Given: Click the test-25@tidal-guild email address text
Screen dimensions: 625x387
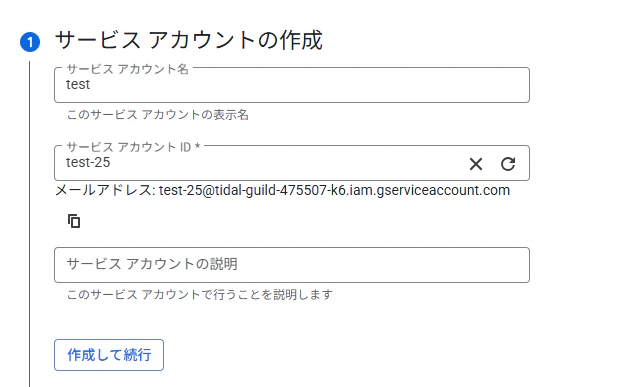Looking at the screenshot, I should tap(334, 191).
